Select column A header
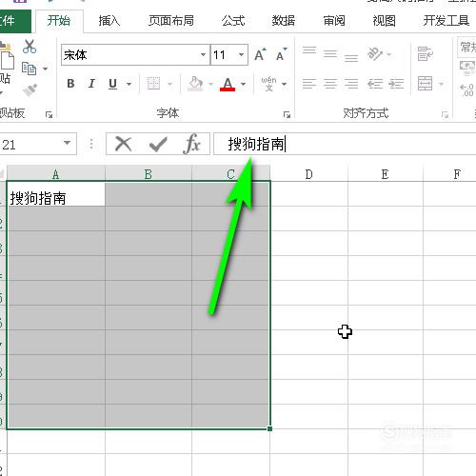Screen dimensions: 476x476 [56, 174]
